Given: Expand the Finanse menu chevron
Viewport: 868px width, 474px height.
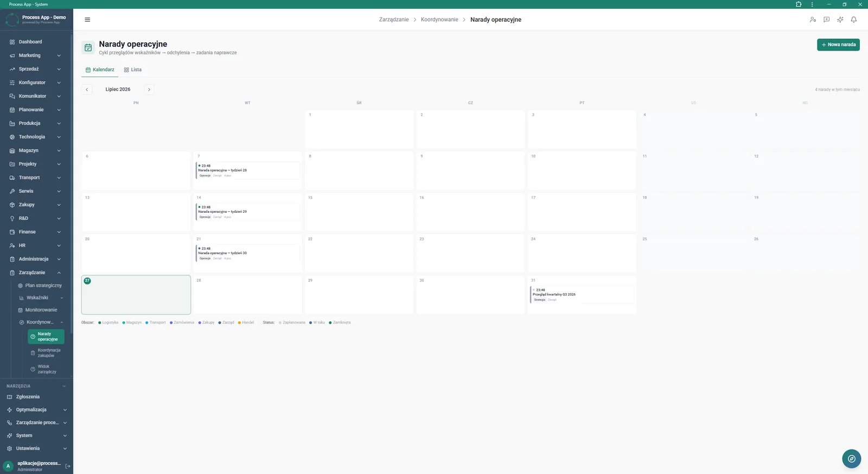Looking at the screenshot, I should click(x=59, y=232).
